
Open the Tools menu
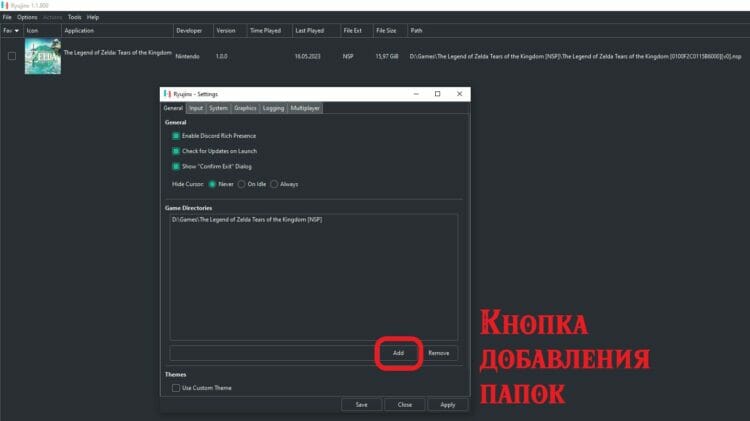(75, 17)
